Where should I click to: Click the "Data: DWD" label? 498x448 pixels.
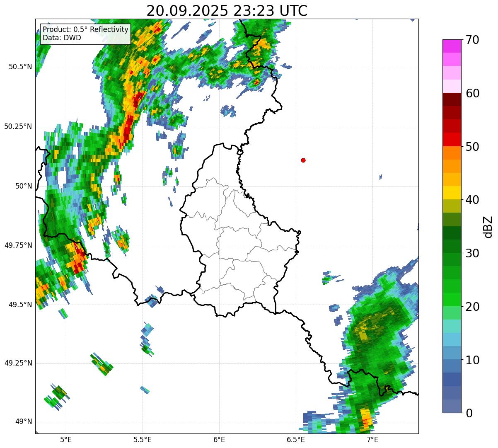(x=62, y=38)
